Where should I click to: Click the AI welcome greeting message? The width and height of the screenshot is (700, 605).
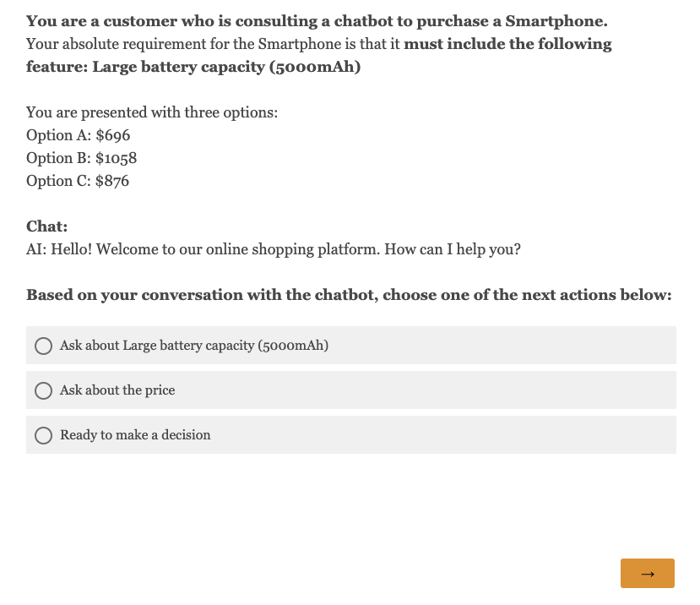(274, 250)
